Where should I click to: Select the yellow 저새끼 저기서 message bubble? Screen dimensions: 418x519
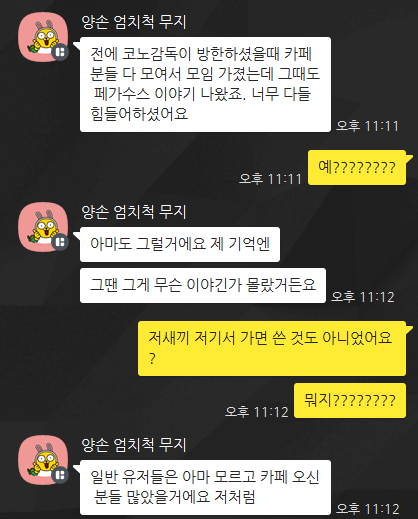click(x=272, y=348)
